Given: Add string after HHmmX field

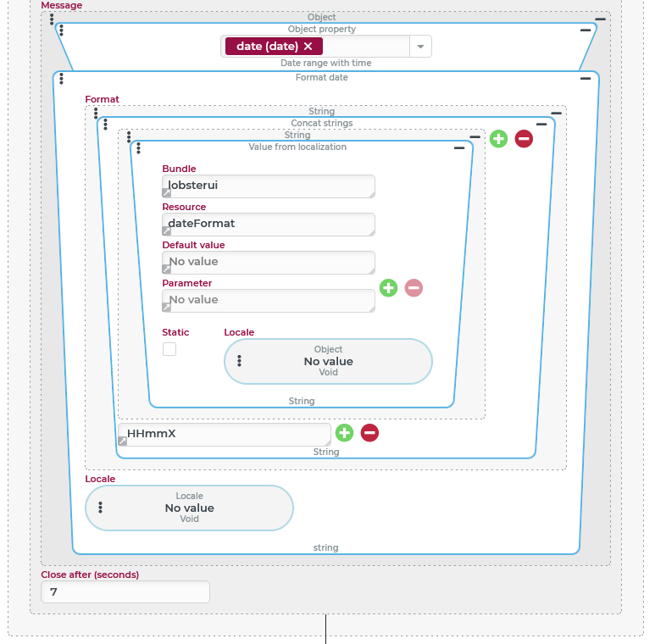Looking at the screenshot, I should coord(344,433).
